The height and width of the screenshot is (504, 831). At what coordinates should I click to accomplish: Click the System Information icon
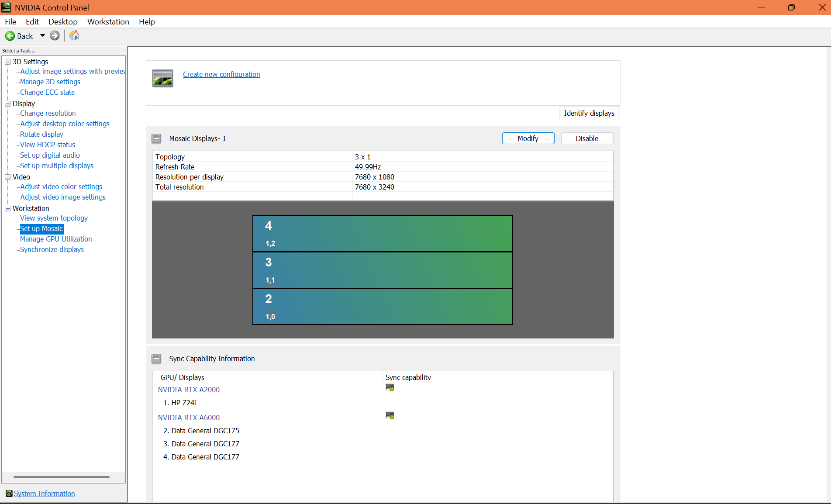tap(9, 494)
